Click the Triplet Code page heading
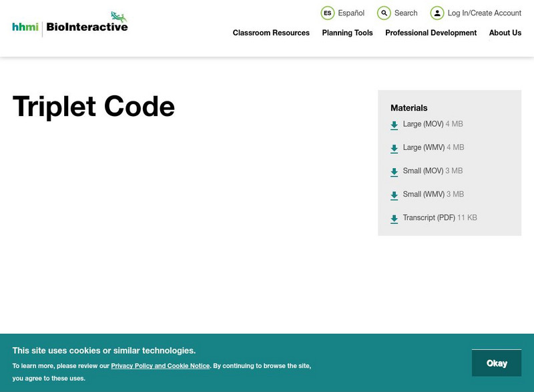The image size is (534, 392). [92, 107]
